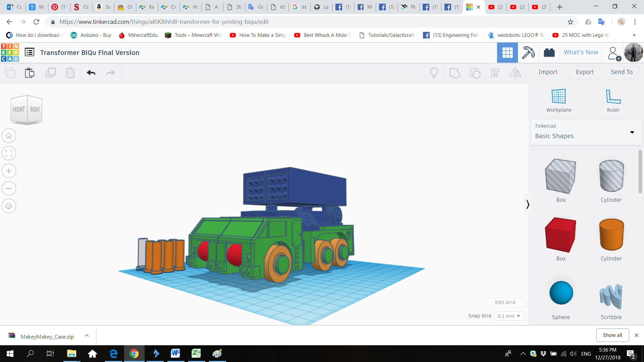
Task: Open Minecraft blocks pickaxe mode
Action: point(528,53)
